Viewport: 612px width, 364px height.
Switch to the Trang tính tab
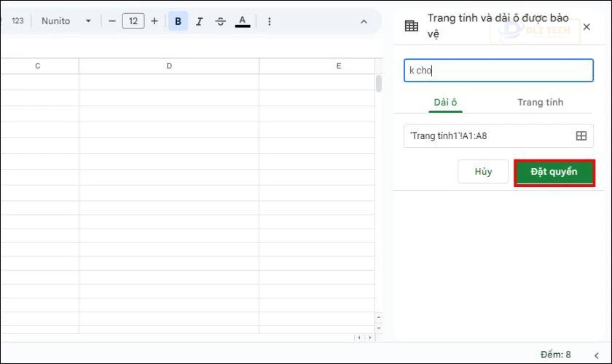click(540, 103)
